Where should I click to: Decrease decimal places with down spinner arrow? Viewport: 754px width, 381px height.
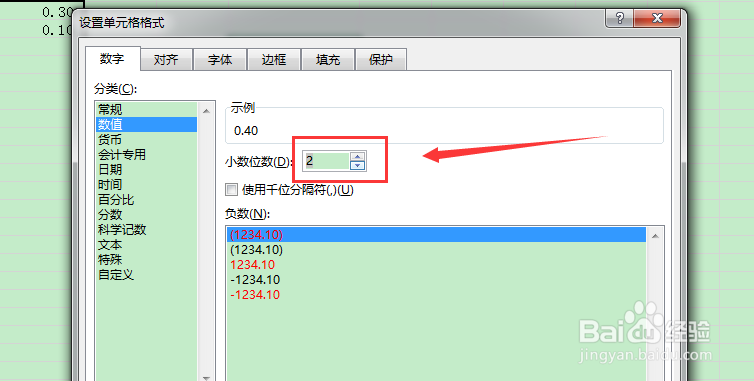coord(357,165)
